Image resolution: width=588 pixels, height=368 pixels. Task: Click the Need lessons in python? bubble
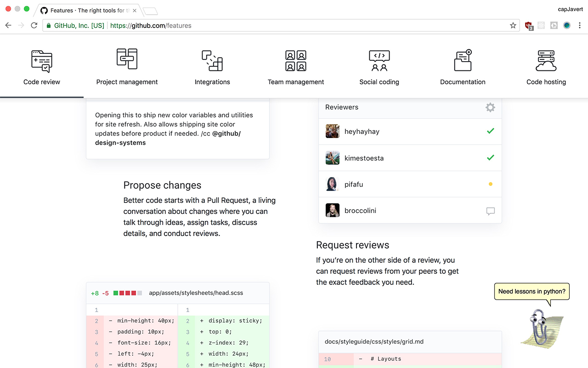532,291
